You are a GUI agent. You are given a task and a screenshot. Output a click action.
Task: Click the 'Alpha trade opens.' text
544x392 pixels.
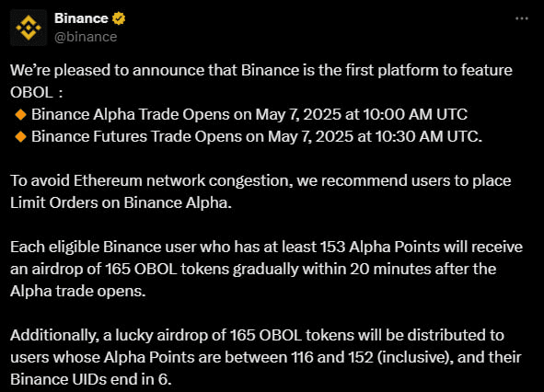pos(78,292)
